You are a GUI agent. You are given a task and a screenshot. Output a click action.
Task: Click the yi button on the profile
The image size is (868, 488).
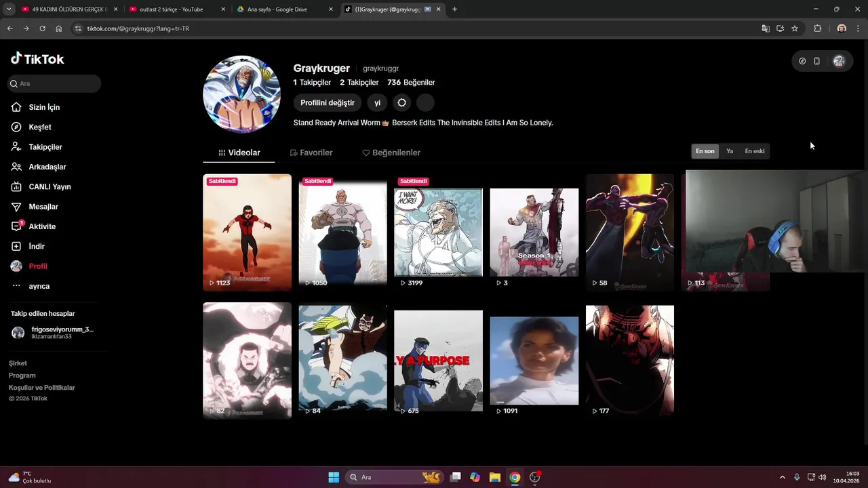pyautogui.click(x=378, y=103)
